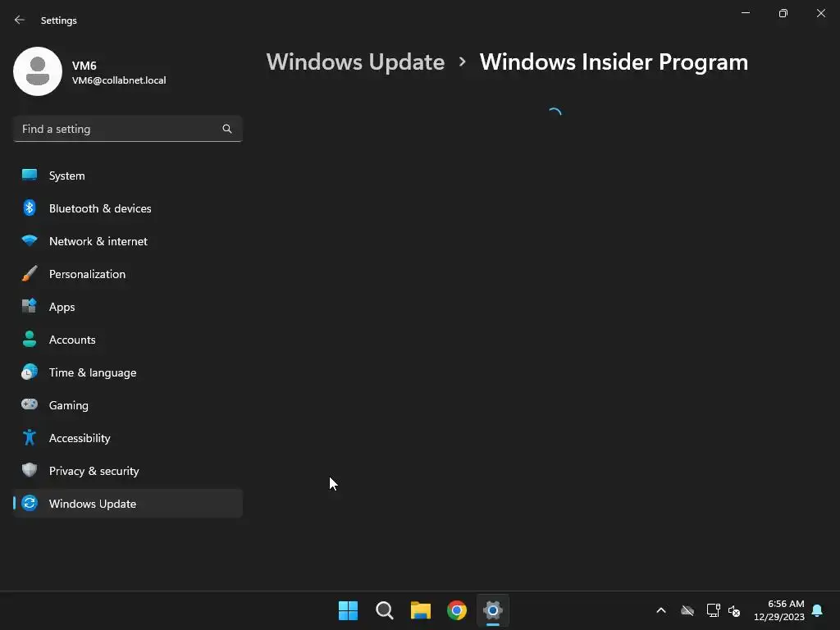Screen dimensions: 840x630
Task: Go back to Windows Update breadcrumb
Action: coord(355,62)
